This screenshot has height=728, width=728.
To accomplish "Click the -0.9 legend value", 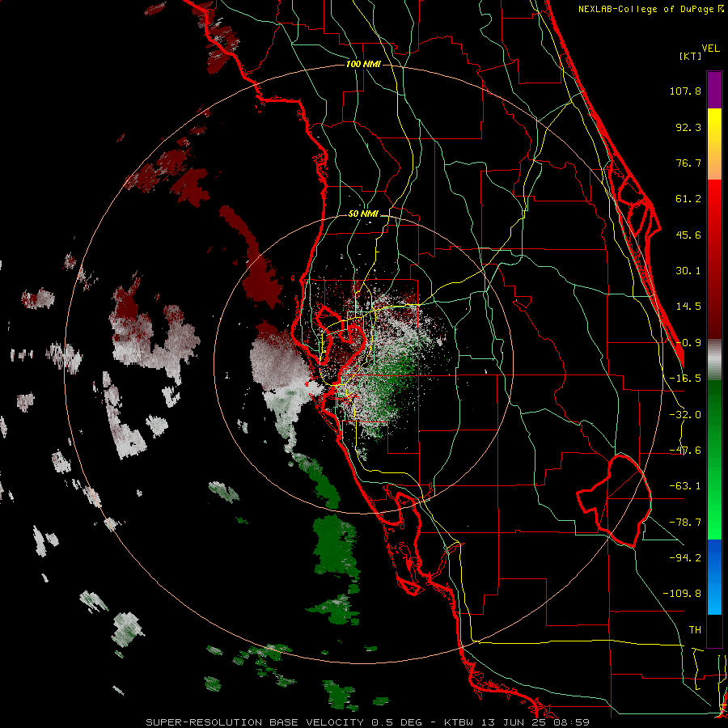I will [x=688, y=343].
